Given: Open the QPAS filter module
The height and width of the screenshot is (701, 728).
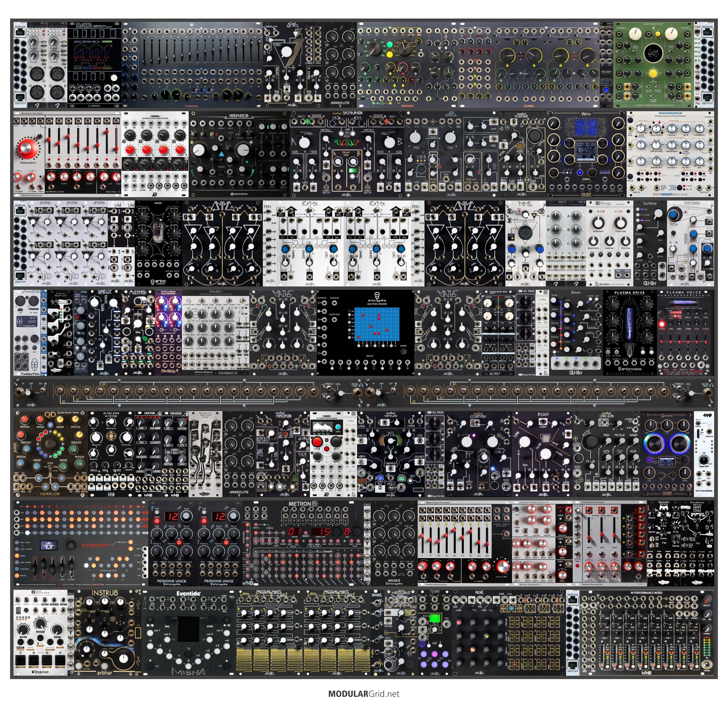Looking at the screenshot, I should 293,65.
